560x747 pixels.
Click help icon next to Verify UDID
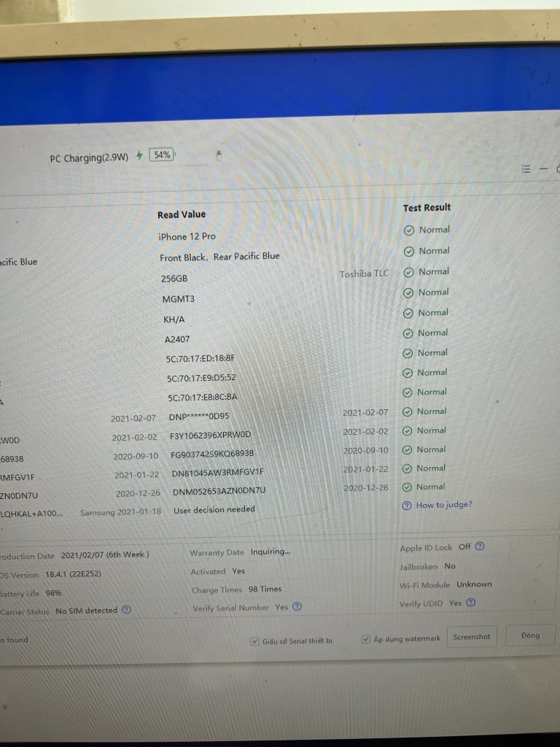pos(470,603)
